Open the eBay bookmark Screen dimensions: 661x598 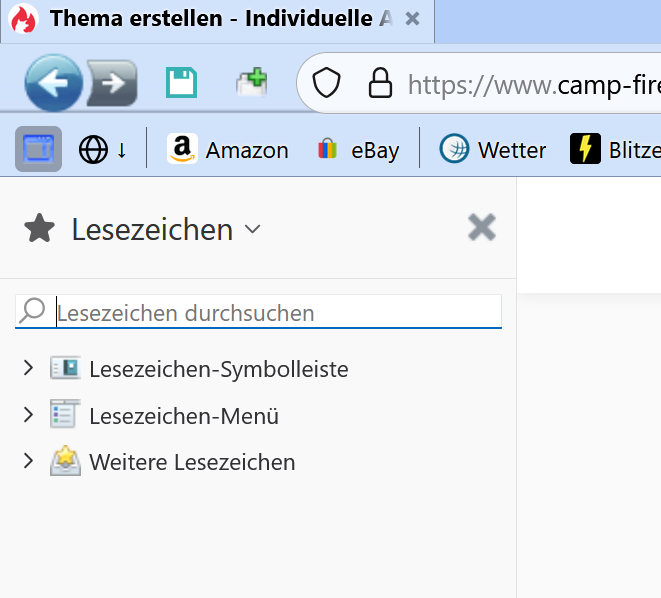tap(357, 150)
